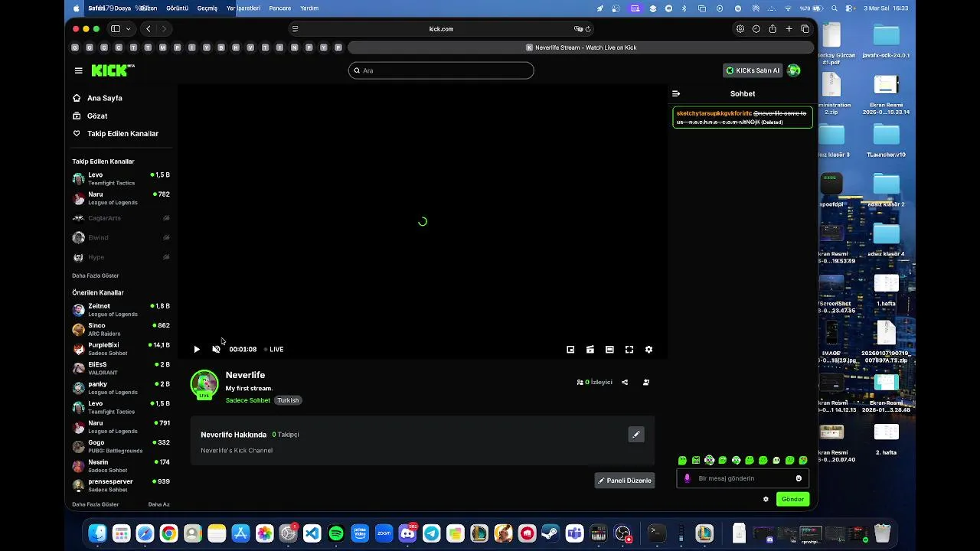Reload the kick.com page
This screenshot has width=980, height=551.
(588, 29)
